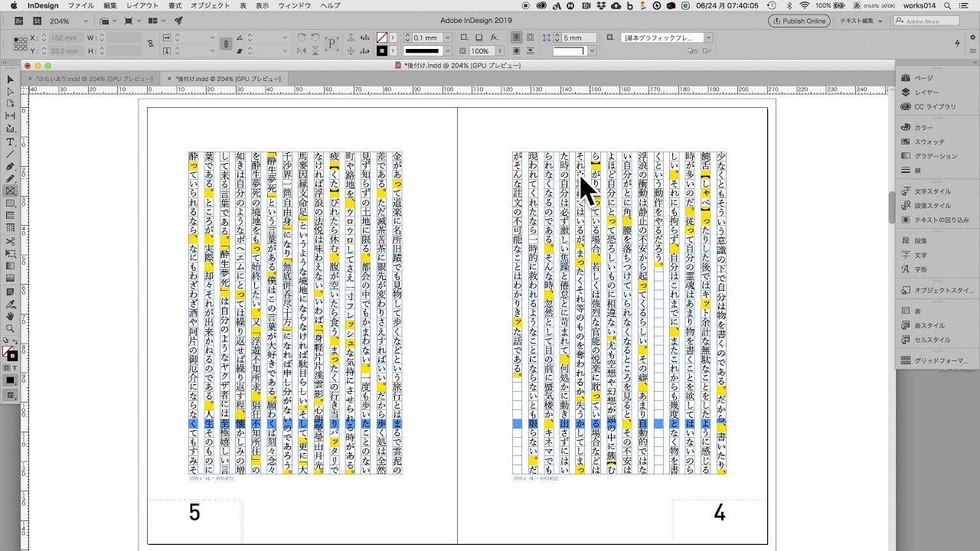The width and height of the screenshot is (980, 551).
Task: Expand the object style dropdown 基本グラフィックフレーム
Action: [708, 37]
